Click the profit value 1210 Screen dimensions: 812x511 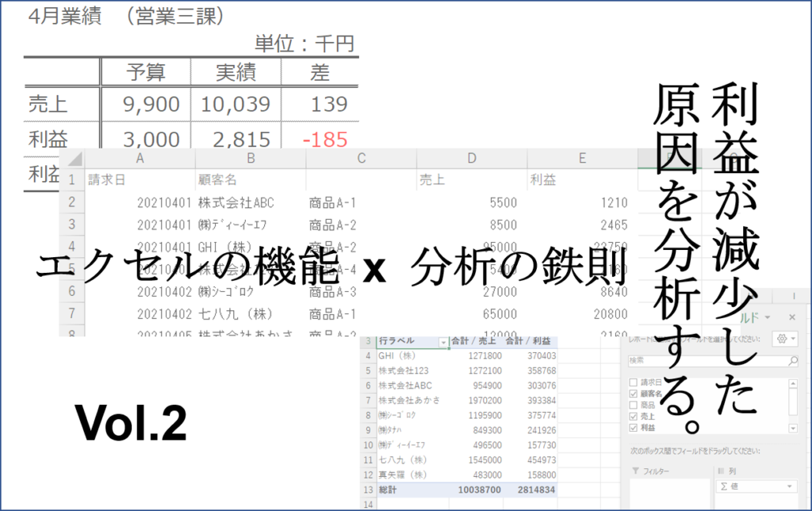pyautogui.click(x=615, y=202)
